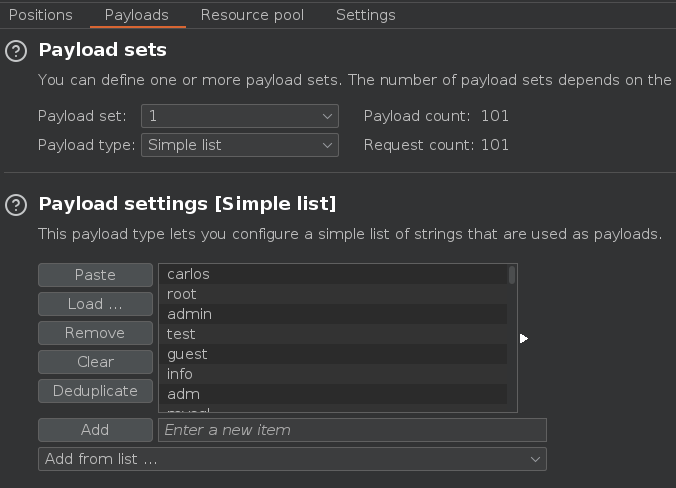This screenshot has height=488, width=676.
Task: Open the Settings tab
Action: pyautogui.click(x=365, y=15)
